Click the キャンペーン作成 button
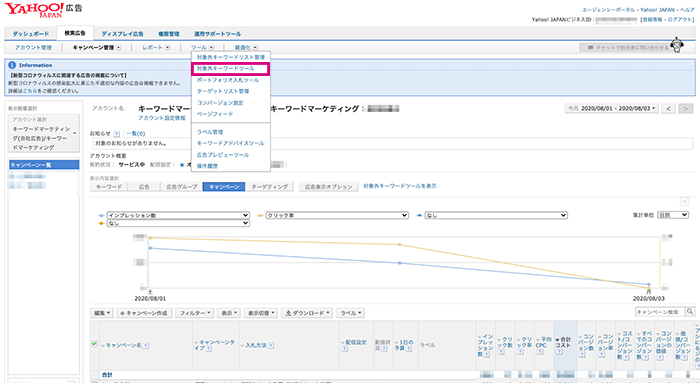 pos(144,313)
